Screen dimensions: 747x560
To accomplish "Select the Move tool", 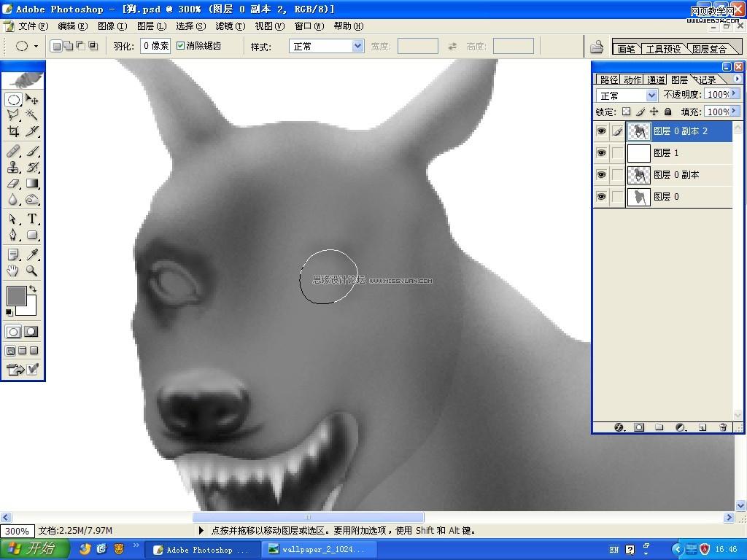I will (x=32, y=99).
